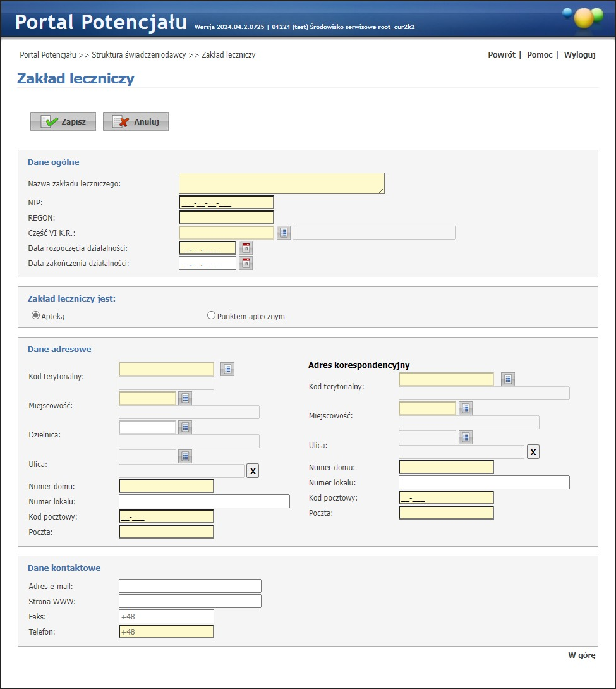Open calendar for Data zakończenia działalności

246,263
